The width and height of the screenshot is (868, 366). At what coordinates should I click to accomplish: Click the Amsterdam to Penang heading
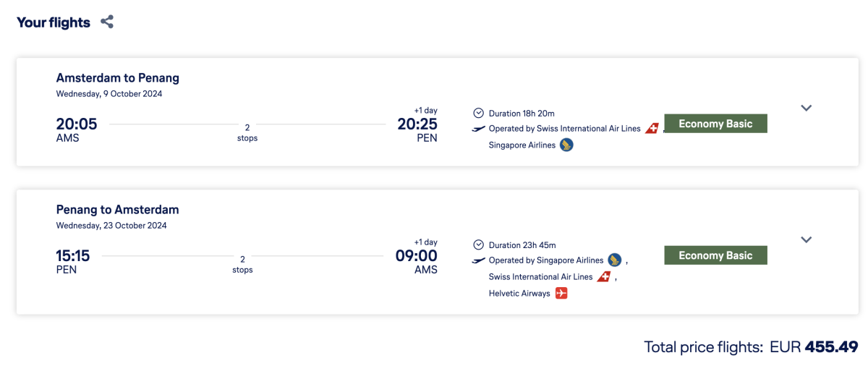coord(118,77)
